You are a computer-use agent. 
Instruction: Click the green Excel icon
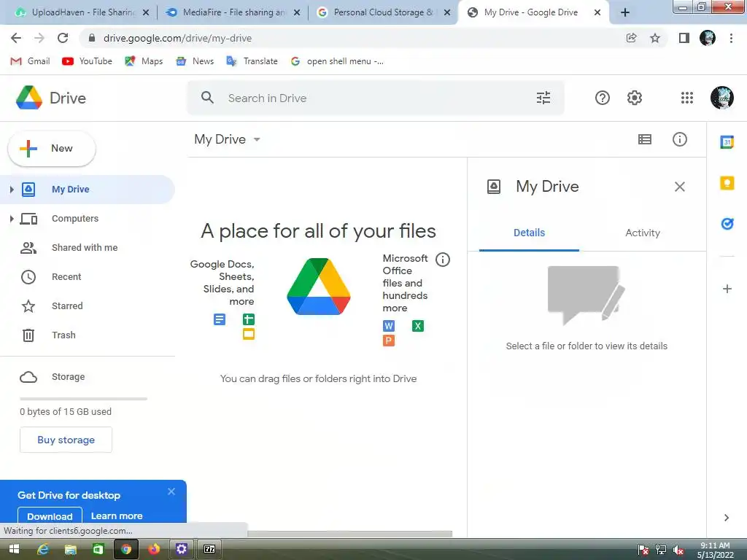(418, 326)
